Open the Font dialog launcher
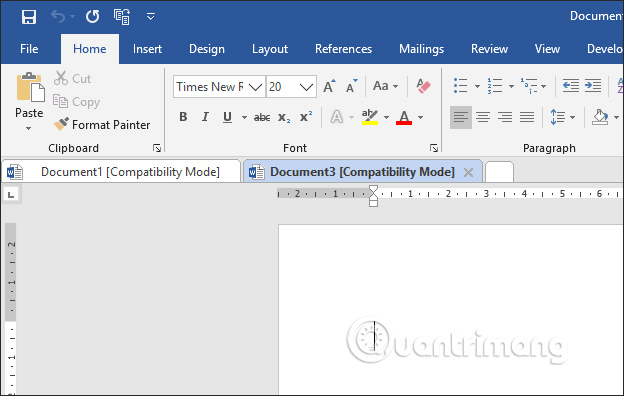 tap(434, 148)
